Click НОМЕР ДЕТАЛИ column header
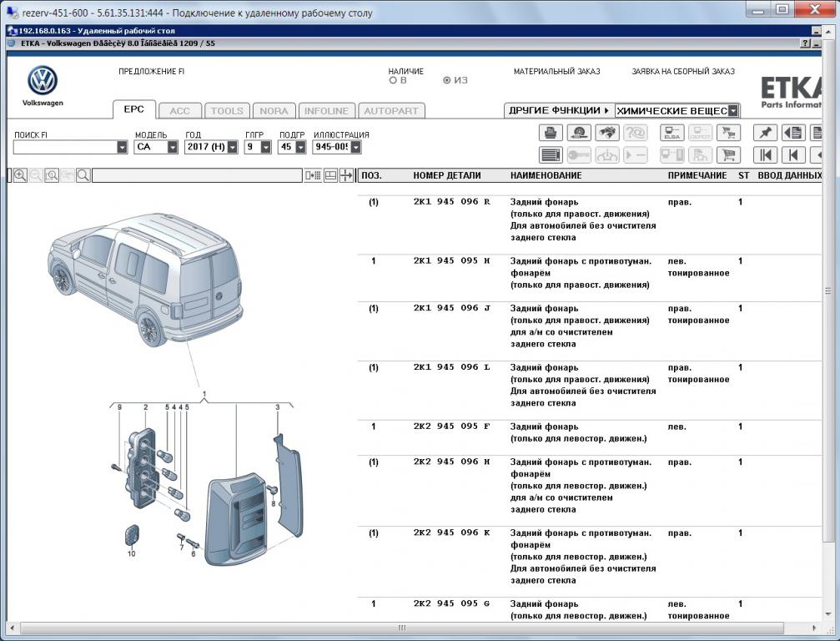Viewport: 840px width, 641px height. coord(447,175)
